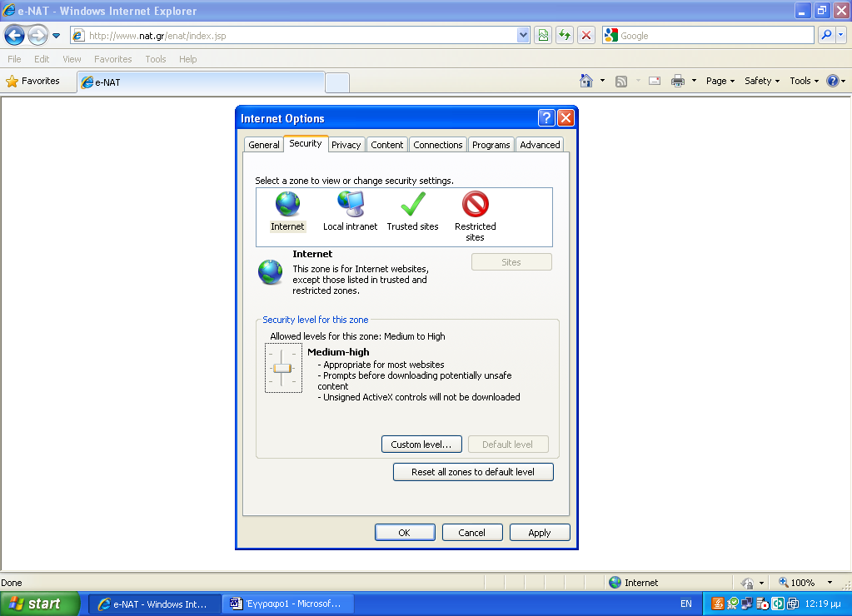Select the e-NAT browser tab
The height and width of the screenshot is (616, 852).
(x=201, y=82)
